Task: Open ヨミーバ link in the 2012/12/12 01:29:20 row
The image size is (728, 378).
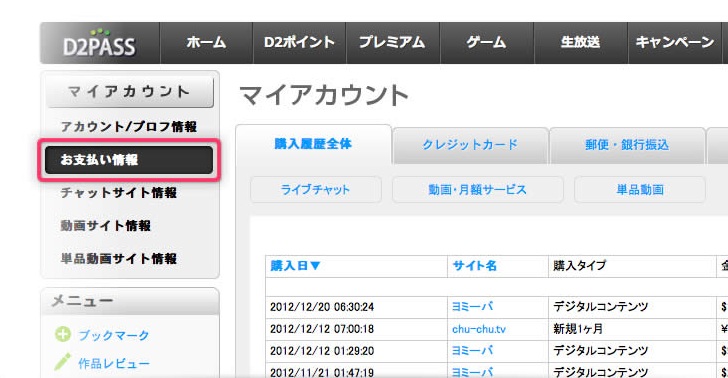Action: [473, 351]
